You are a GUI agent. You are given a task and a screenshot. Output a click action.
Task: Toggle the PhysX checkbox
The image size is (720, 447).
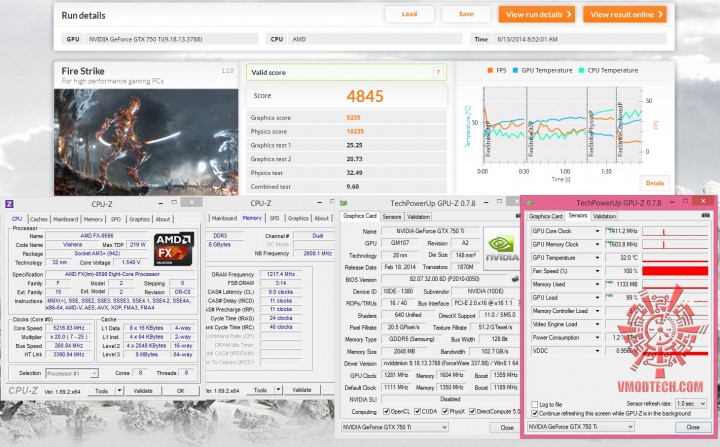coord(445,411)
